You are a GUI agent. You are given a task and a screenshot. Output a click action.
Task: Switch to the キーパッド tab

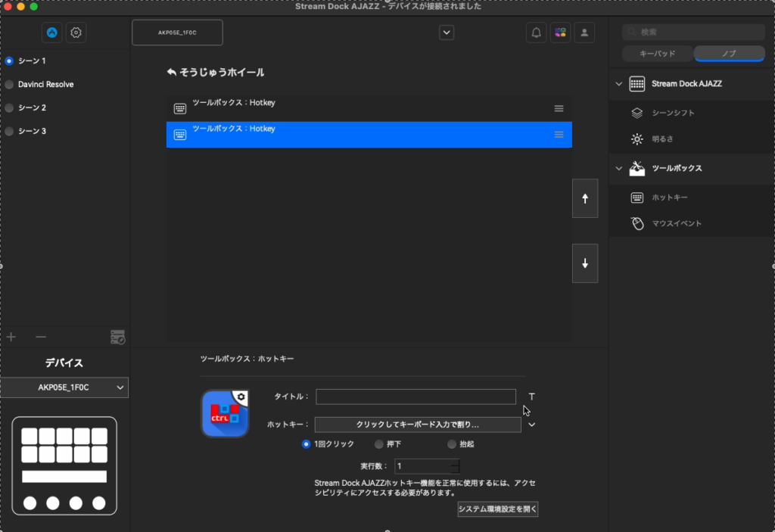(656, 54)
